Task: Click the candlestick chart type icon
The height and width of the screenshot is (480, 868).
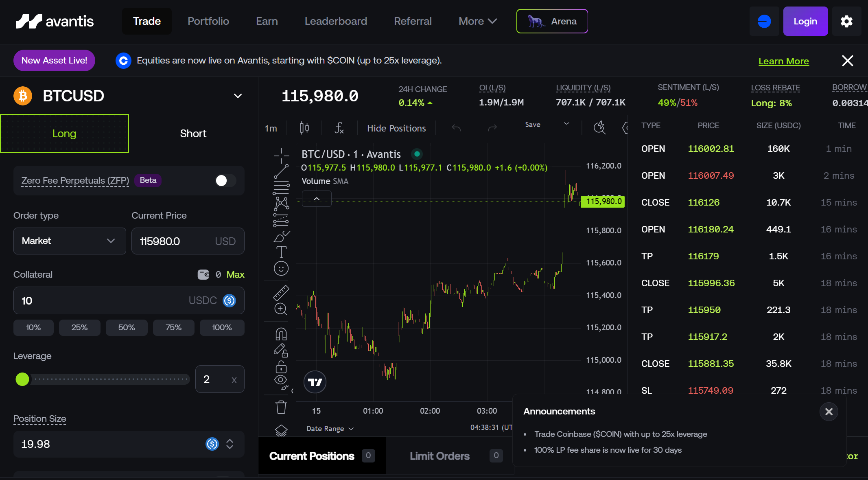Action: click(x=304, y=128)
